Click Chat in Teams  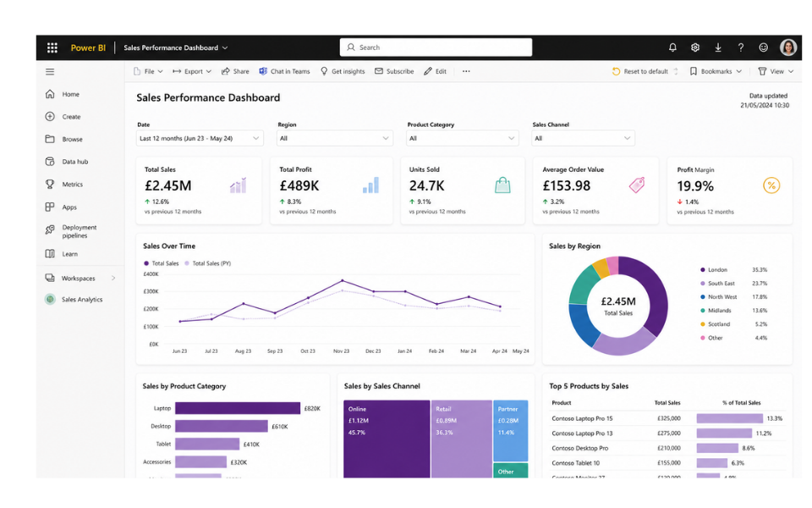pyautogui.click(x=284, y=71)
